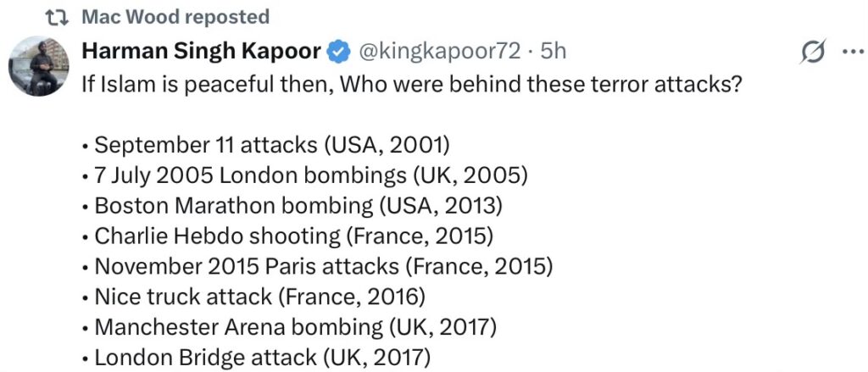Image resolution: width=868 pixels, height=372 pixels.
Task: Select the Nice truck attack line
Action: (x=259, y=297)
